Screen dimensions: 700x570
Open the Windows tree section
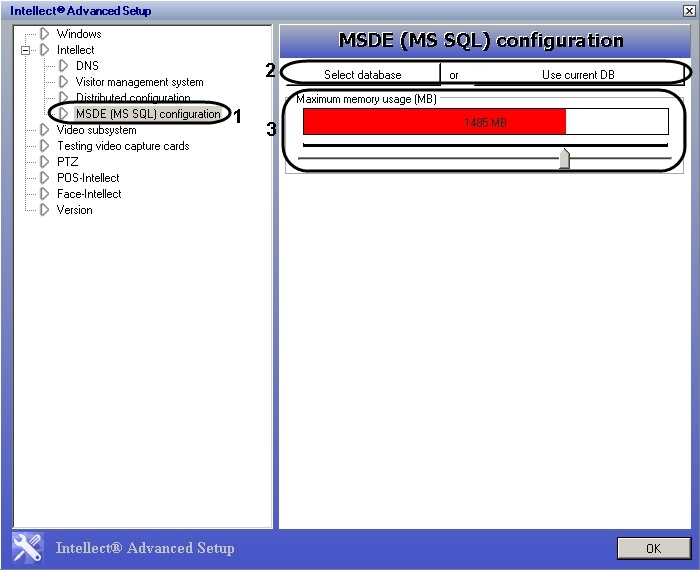79,34
